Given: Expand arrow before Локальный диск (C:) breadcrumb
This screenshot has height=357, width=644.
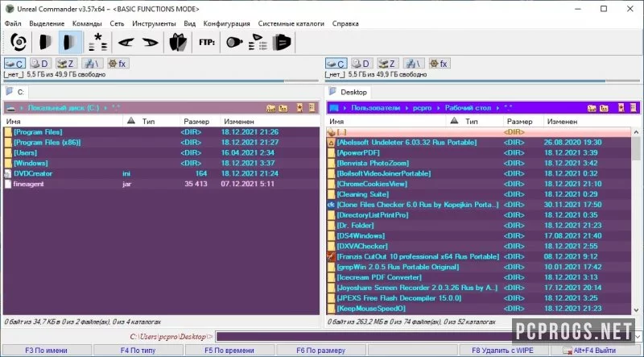Looking at the screenshot, I should tap(22, 108).
